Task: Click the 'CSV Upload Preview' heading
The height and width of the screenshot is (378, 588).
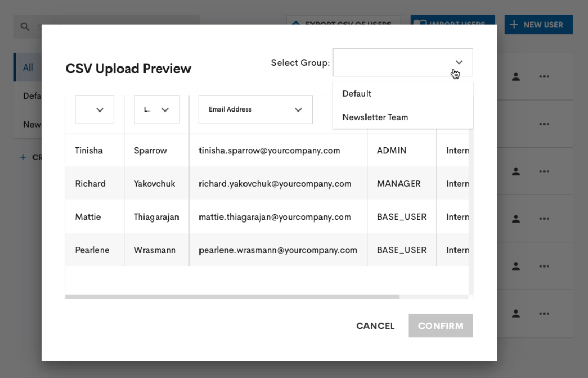Action: click(x=128, y=69)
